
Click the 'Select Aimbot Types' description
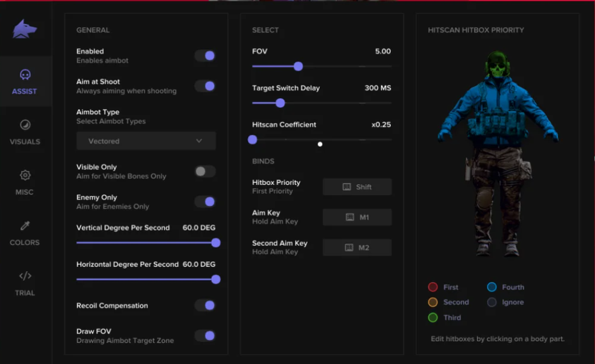point(111,122)
